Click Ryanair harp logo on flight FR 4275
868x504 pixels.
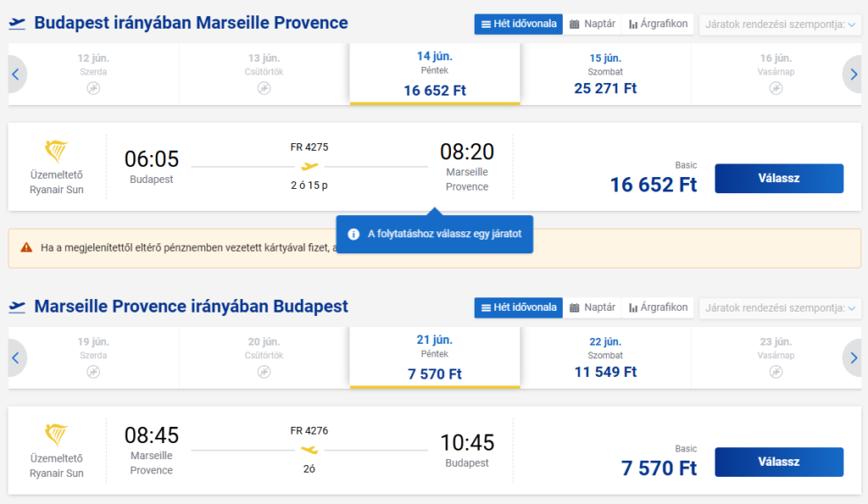(x=57, y=152)
